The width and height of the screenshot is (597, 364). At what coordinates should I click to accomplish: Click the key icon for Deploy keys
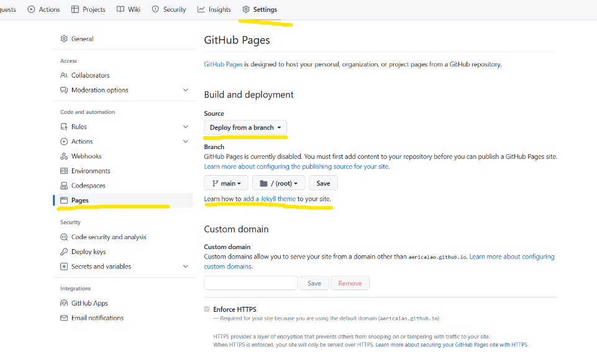click(64, 252)
